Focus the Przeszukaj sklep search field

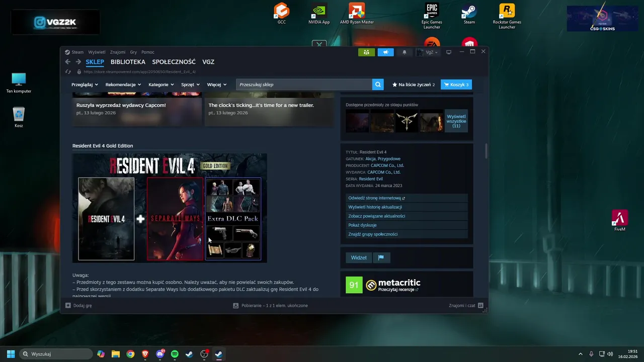304,84
